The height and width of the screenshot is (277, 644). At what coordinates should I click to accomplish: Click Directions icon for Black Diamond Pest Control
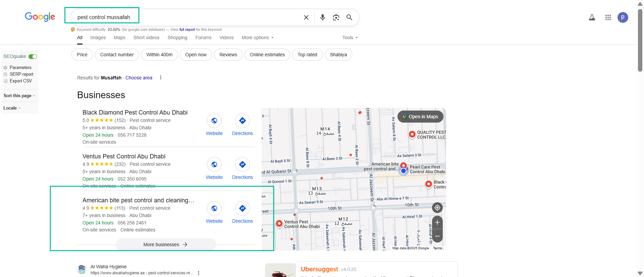(x=242, y=121)
